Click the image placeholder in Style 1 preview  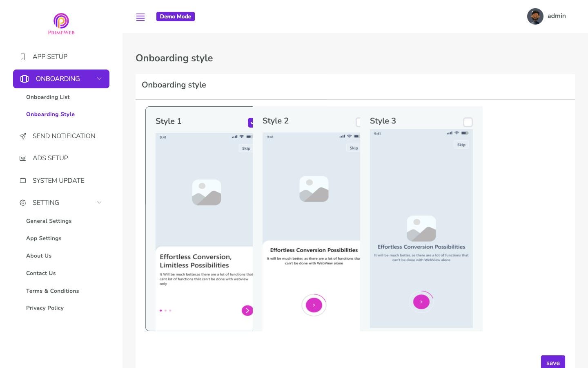(207, 192)
